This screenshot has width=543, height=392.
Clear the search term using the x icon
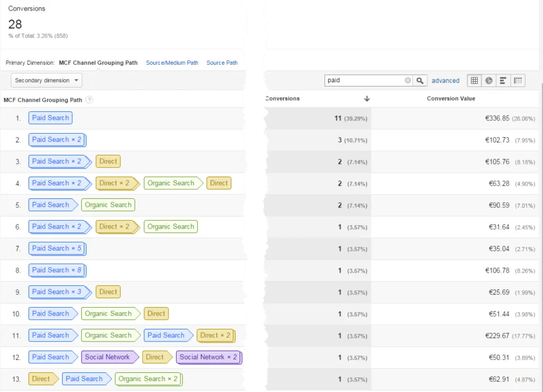coord(407,80)
